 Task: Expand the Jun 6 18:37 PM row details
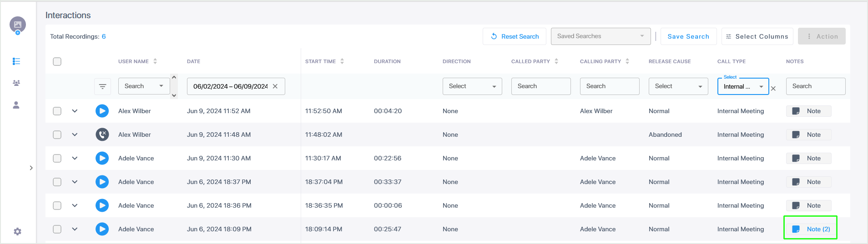(75, 182)
